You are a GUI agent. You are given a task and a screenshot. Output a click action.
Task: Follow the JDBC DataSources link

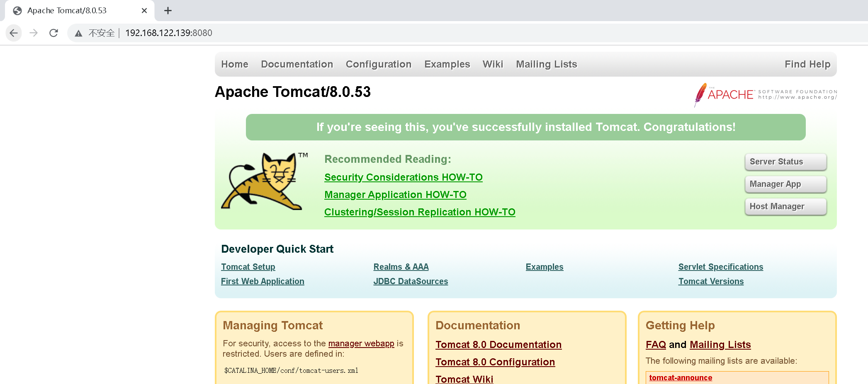pos(411,281)
